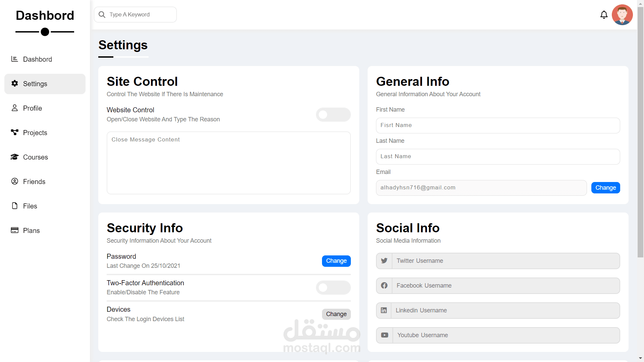Open the Profile sidebar page

(32, 108)
